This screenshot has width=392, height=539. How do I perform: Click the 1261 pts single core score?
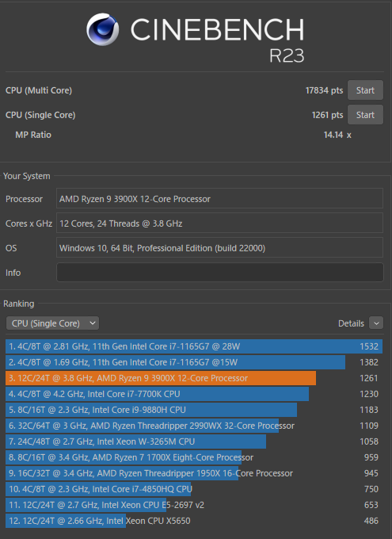(327, 115)
